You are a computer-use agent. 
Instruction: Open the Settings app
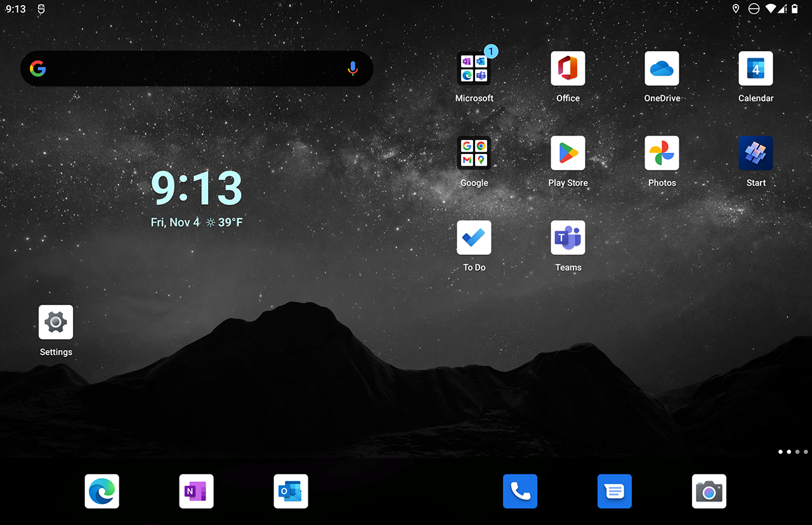56,322
